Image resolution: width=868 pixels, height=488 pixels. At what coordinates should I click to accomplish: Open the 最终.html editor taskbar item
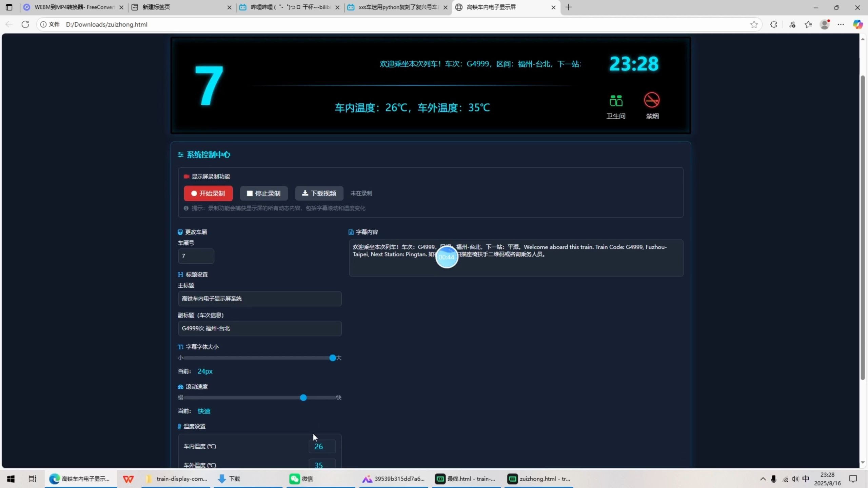click(x=466, y=479)
